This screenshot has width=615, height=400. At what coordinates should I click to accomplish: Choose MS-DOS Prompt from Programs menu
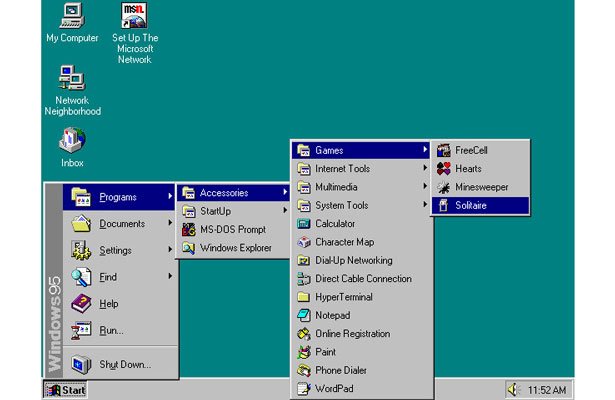(231, 229)
